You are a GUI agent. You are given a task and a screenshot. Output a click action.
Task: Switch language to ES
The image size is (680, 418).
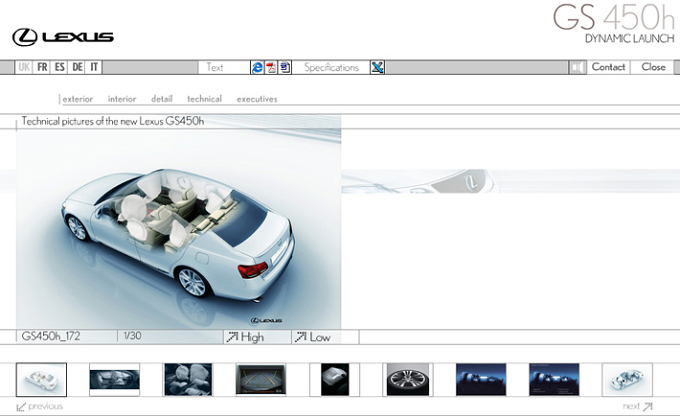click(59, 67)
